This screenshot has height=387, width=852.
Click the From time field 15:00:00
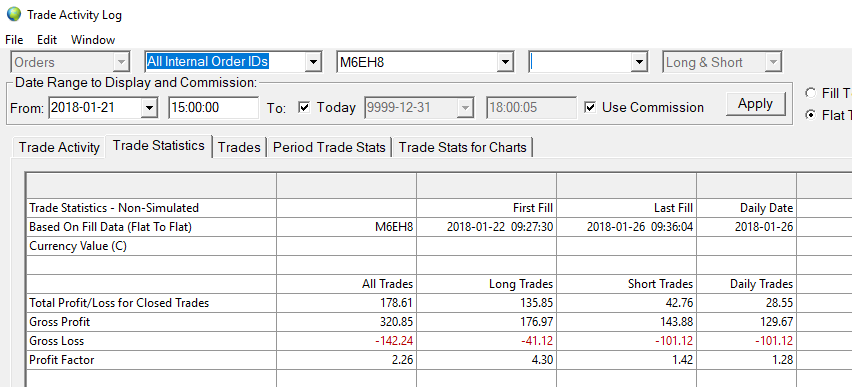point(214,108)
